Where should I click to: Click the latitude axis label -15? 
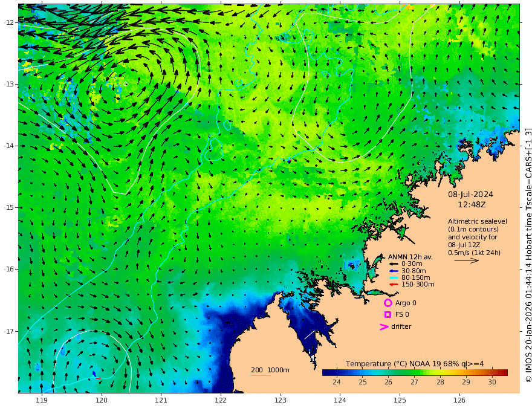pyautogui.click(x=8, y=207)
